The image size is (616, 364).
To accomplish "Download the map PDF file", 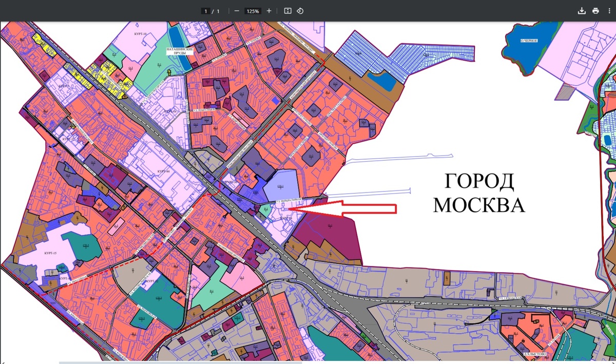I will [582, 10].
